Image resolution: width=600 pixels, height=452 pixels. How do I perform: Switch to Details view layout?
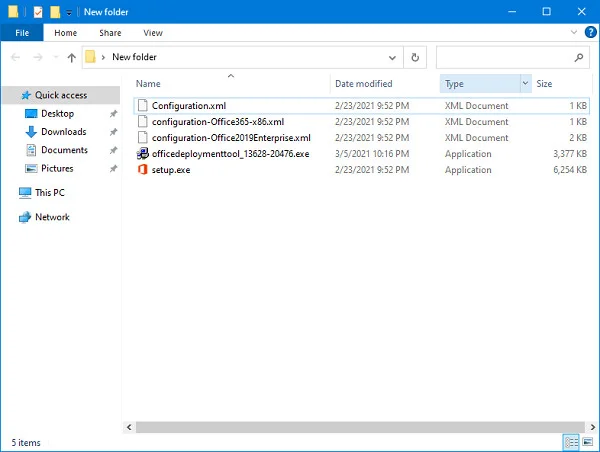click(x=571, y=442)
